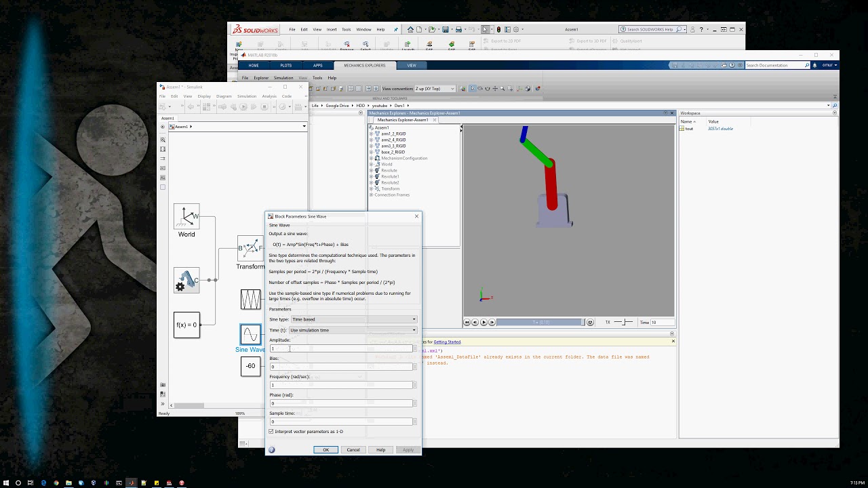Click tout variable in Workspace
The width and height of the screenshot is (868, 488).
coord(689,129)
